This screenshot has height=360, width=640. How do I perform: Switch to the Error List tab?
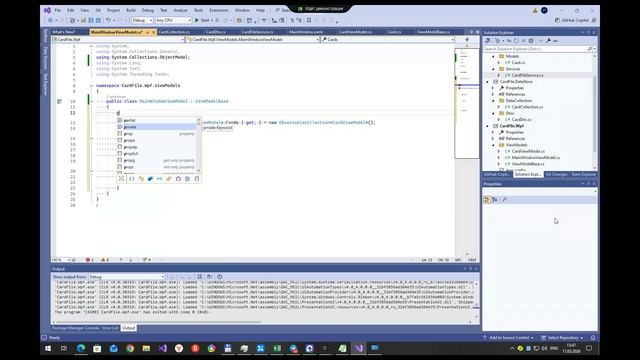[111, 328]
